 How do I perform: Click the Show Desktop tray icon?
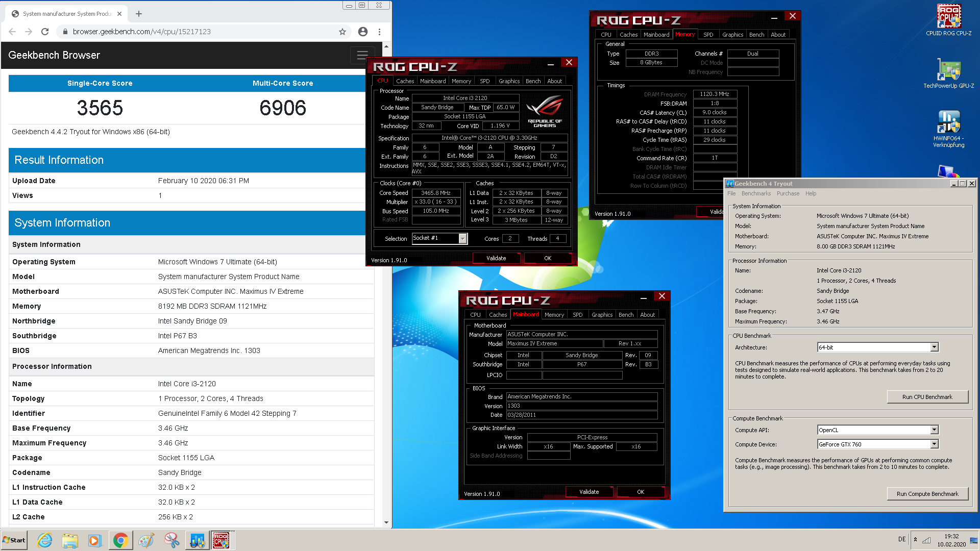(x=974, y=540)
